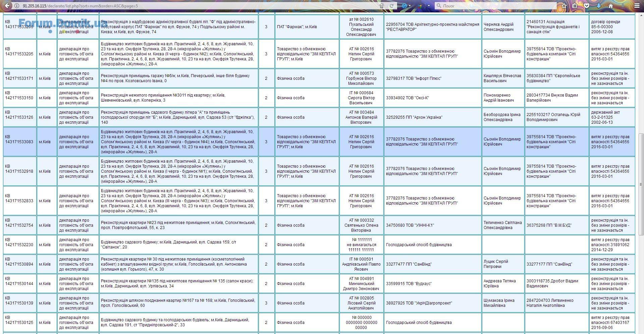Show bookmarks list icon
This screenshot has height=334, width=644.
click(x=575, y=6)
